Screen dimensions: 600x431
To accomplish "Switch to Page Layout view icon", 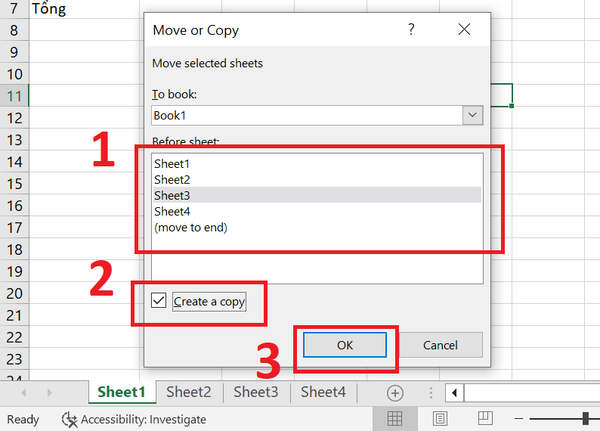I will (440, 419).
